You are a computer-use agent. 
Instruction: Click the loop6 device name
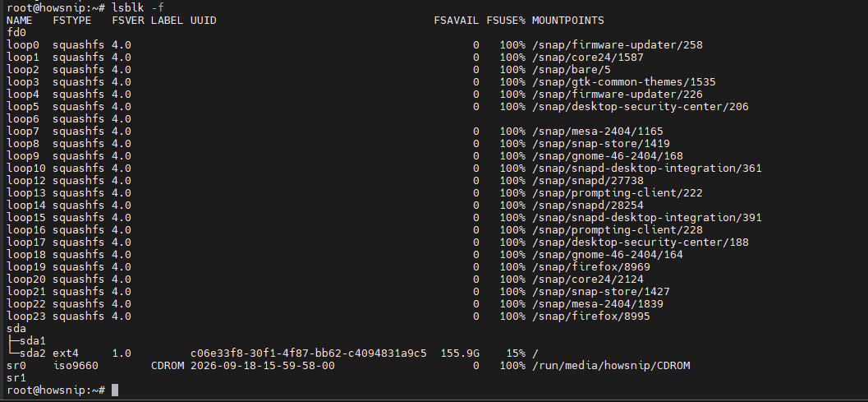23,118
